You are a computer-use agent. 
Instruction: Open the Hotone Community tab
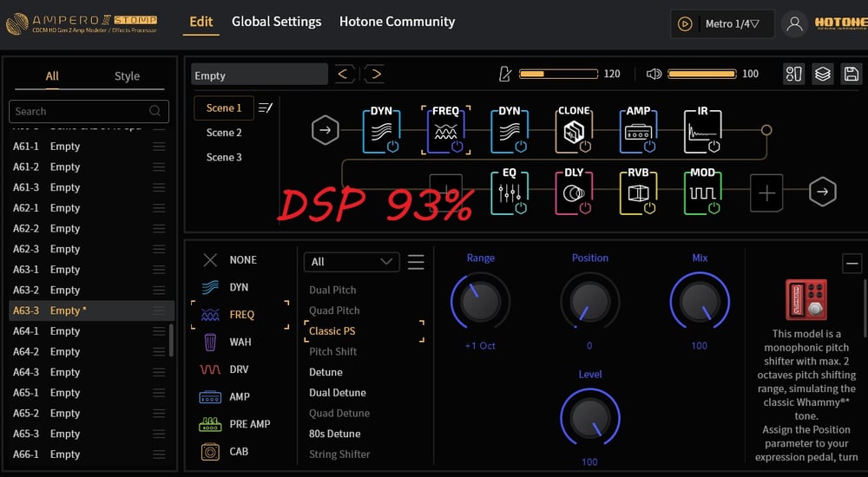tap(397, 22)
